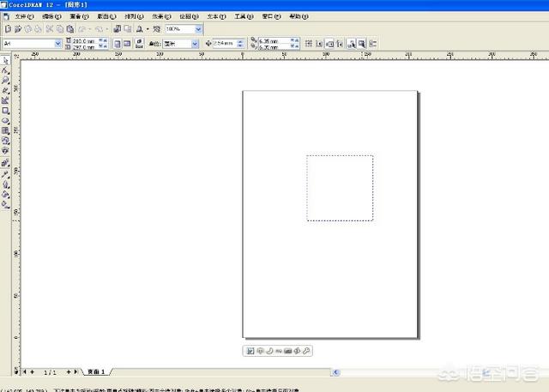Click the New document icon
The height and width of the screenshot is (392, 549).
tap(8, 29)
